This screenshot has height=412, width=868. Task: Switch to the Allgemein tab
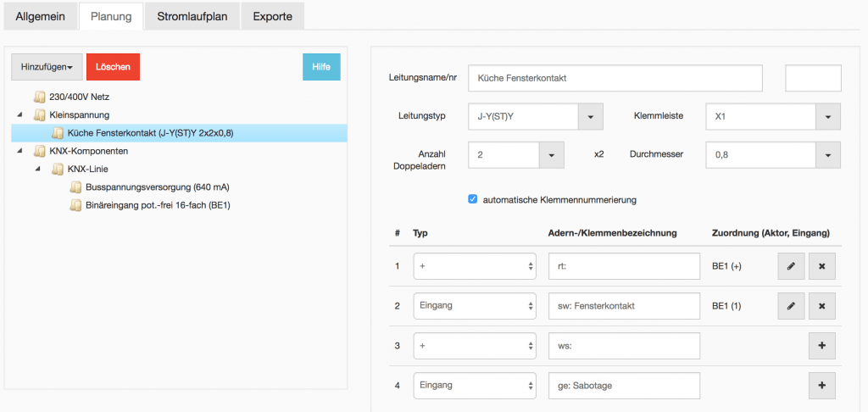point(40,16)
